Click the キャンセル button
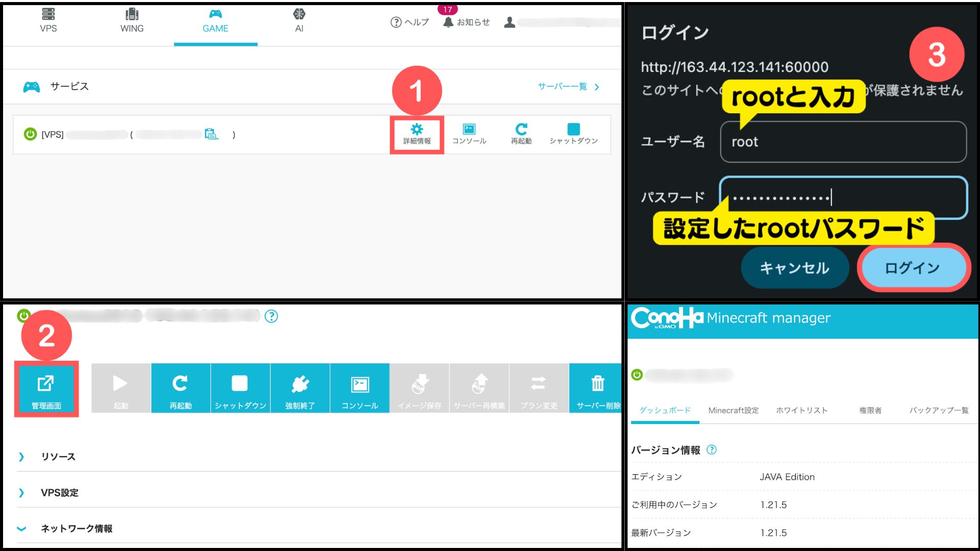 (x=795, y=268)
